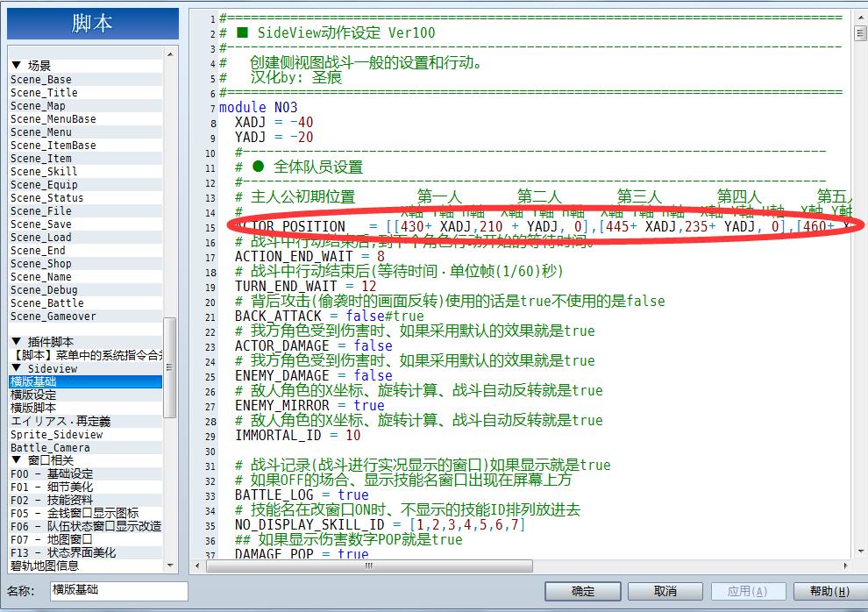
Task: Click code editor scroll-right arrow
Action: [x=845, y=566]
